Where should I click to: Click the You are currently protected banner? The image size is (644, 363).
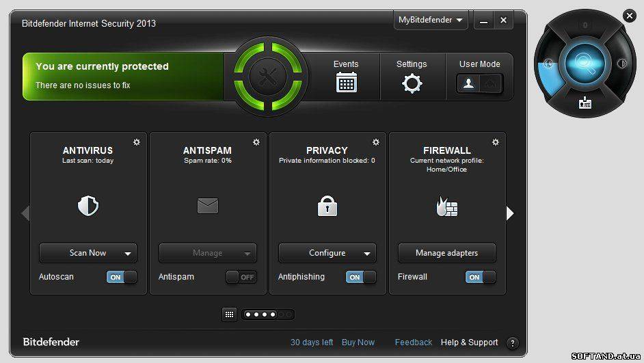pyautogui.click(x=123, y=77)
